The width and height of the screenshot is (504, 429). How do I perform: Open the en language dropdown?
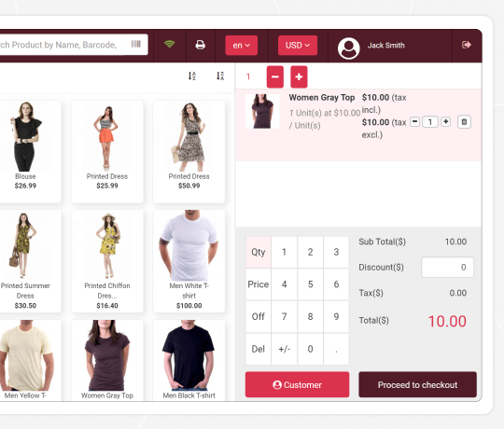tap(242, 46)
